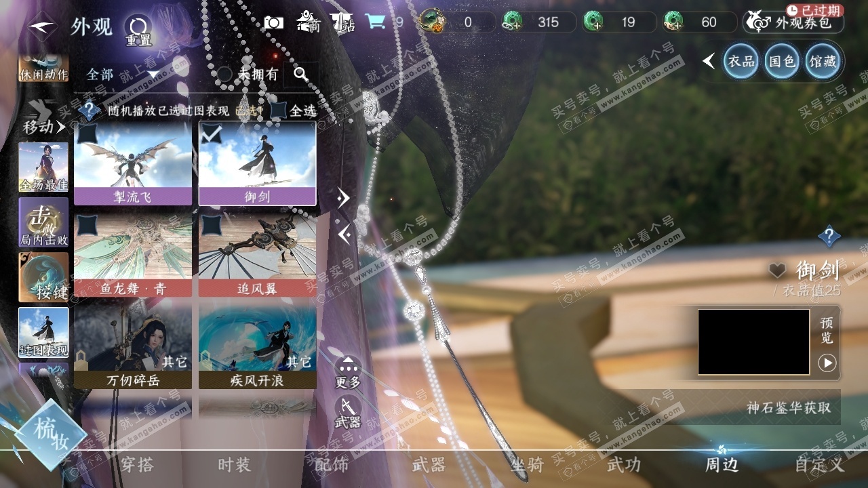This screenshot has height=488, width=868.
Task: Enable the 全选 select-all checkbox
Action: click(279, 110)
